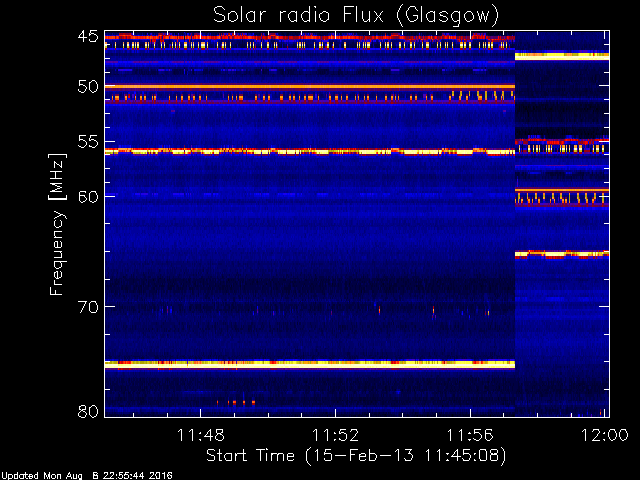Click the 80 frequency tick label
640x480 pixels.
pyautogui.click(x=88, y=411)
